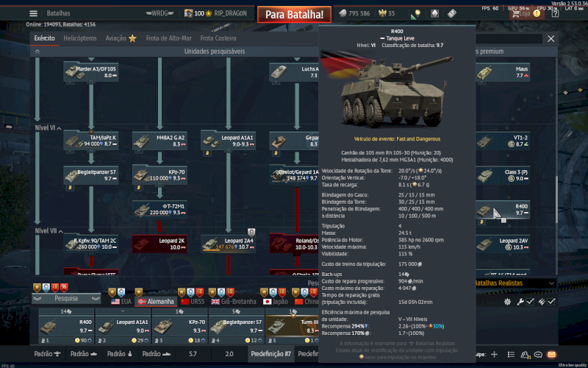588x368 pixels.
Task: Select the Leopard 2AV premium vehicle
Action: [x=503, y=244]
